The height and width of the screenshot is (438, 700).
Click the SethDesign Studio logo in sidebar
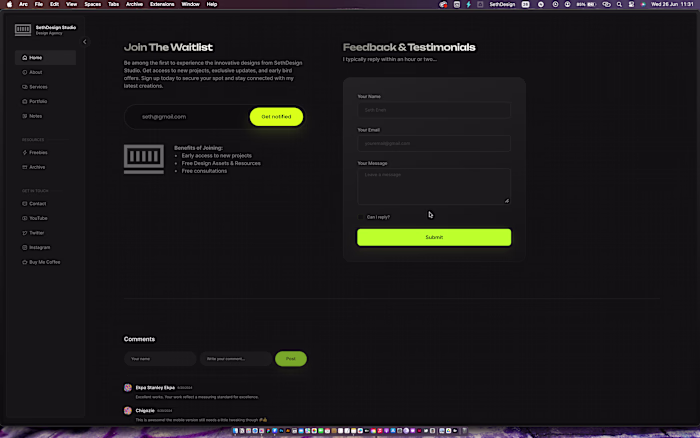coord(23,30)
